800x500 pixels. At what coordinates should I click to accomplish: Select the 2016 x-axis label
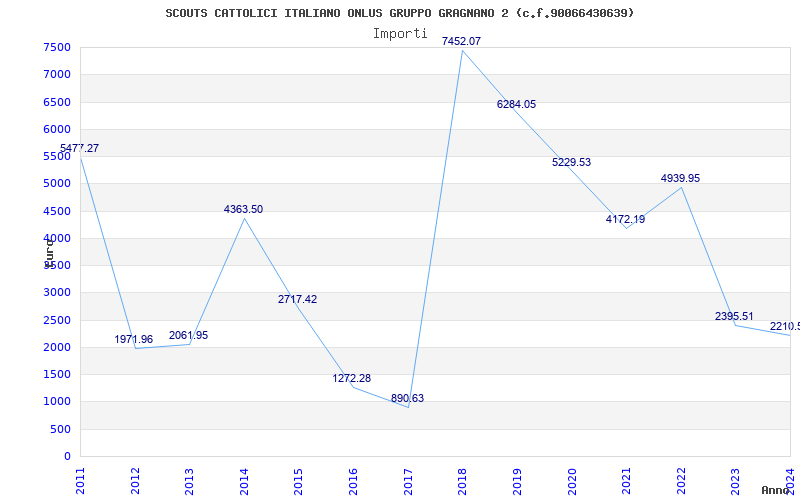pyautogui.click(x=353, y=481)
